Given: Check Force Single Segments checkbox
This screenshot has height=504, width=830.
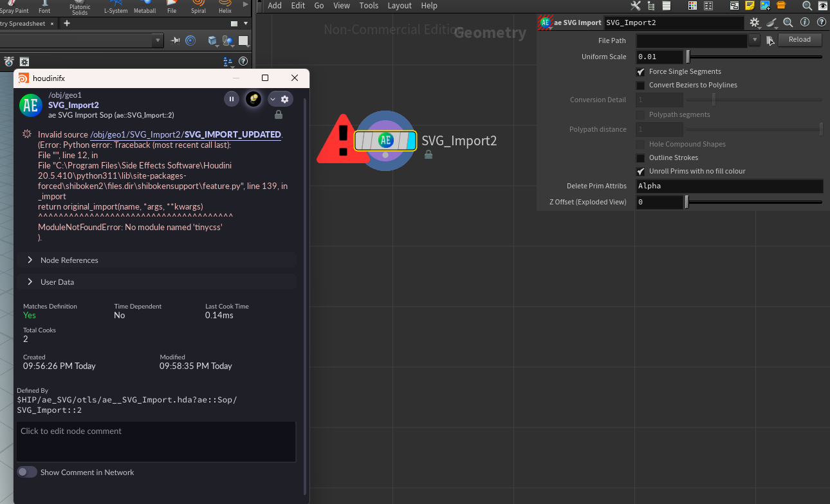Looking at the screenshot, I should (x=641, y=72).
